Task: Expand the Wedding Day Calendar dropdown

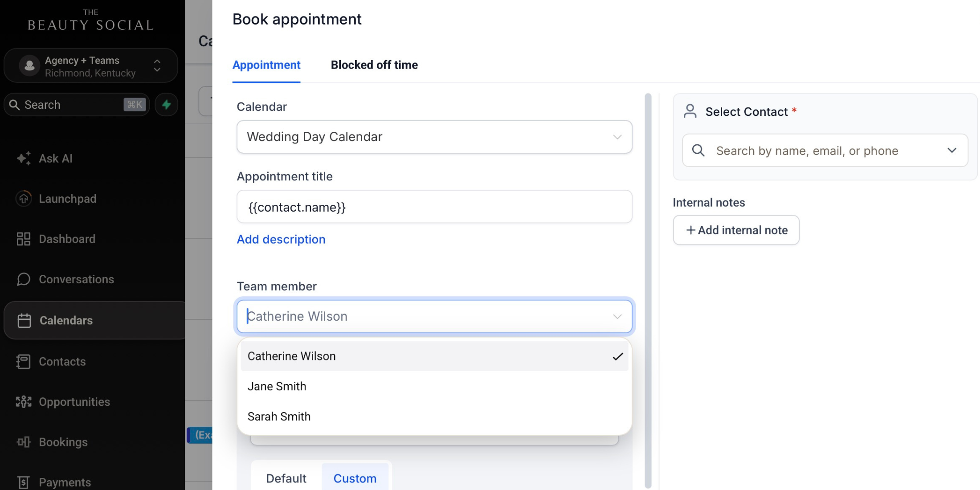Action: (x=434, y=137)
